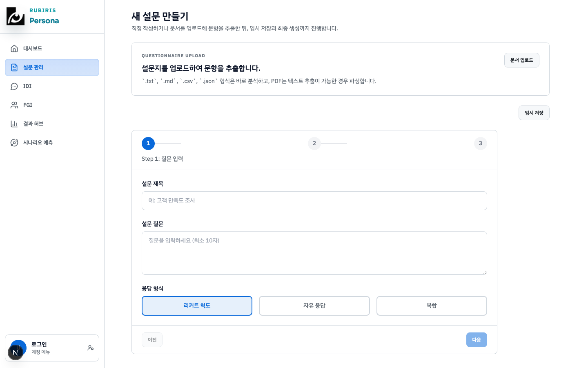Click the 임시 저장 button

534,112
